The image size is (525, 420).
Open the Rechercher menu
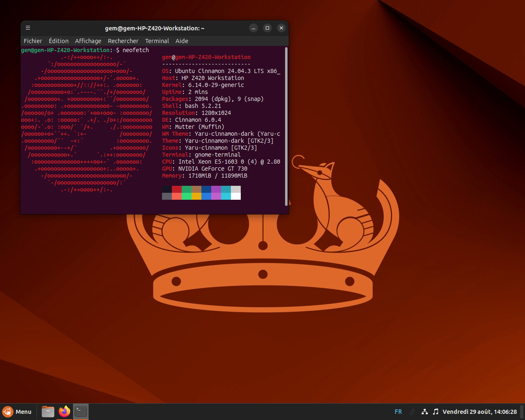[123, 41]
